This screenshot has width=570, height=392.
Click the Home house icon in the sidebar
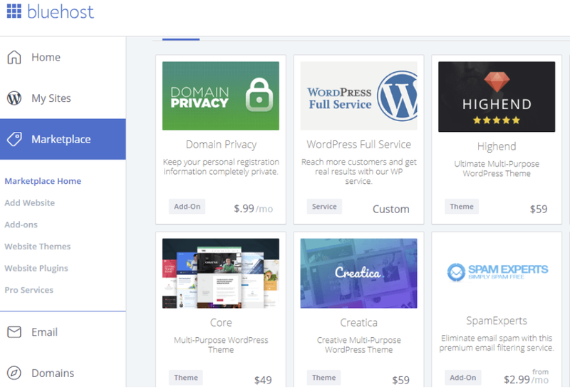(x=14, y=57)
